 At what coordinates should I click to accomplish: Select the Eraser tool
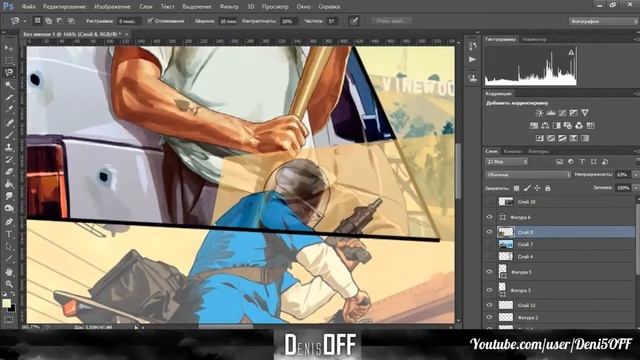click(9, 172)
